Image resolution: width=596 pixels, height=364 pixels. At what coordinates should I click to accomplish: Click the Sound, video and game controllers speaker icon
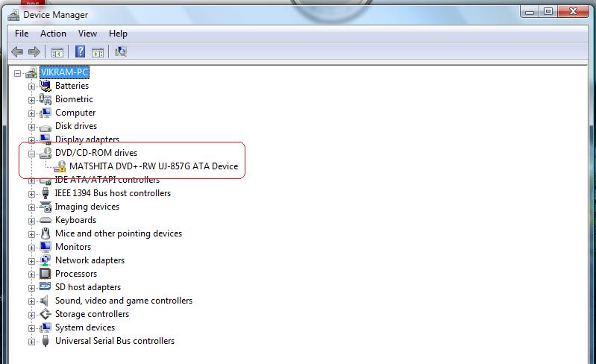pos(45,301)
